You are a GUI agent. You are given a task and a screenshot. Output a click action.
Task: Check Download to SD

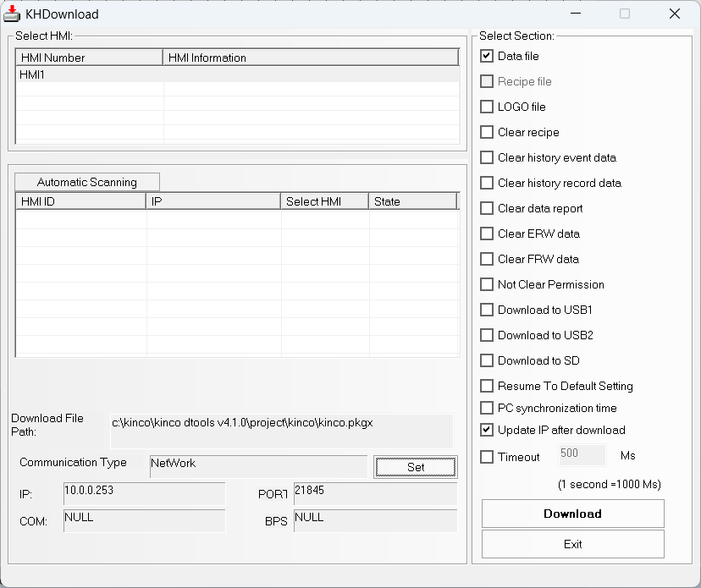(x=486, y=360)
